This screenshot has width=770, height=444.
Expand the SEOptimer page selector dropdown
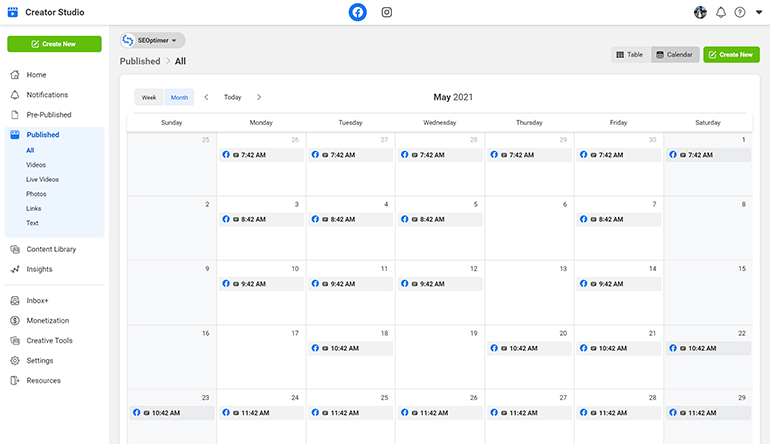153,40
